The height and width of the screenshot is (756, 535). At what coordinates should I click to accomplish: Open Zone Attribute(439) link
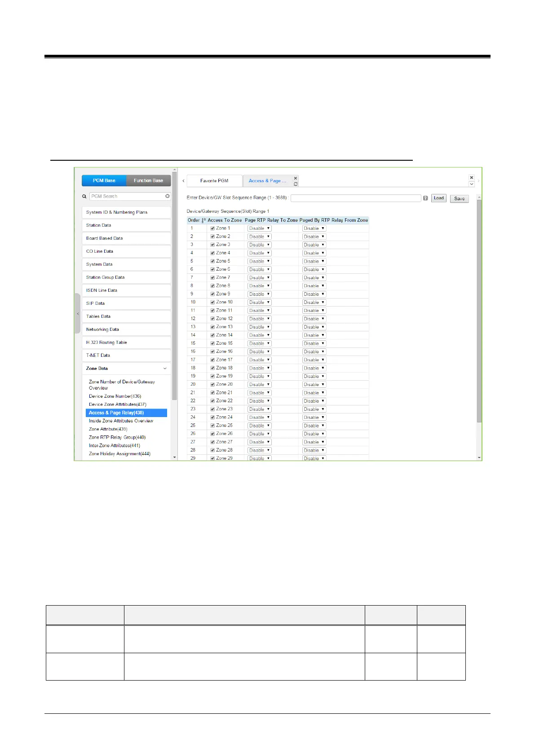tap(108, 429)
